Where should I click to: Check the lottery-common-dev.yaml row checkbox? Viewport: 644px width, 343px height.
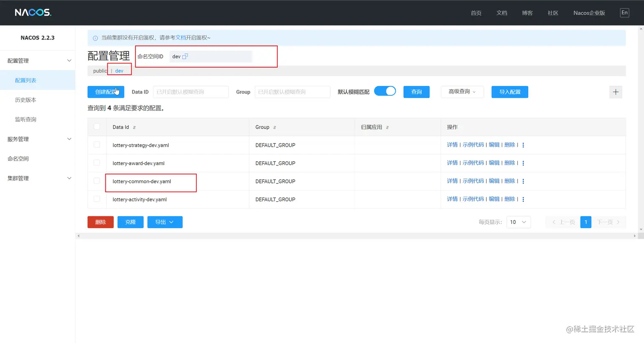coord(97,181)
